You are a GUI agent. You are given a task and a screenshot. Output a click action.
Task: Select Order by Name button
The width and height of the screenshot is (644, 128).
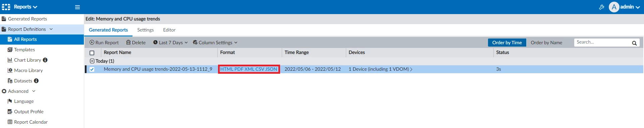coord(546,43)
